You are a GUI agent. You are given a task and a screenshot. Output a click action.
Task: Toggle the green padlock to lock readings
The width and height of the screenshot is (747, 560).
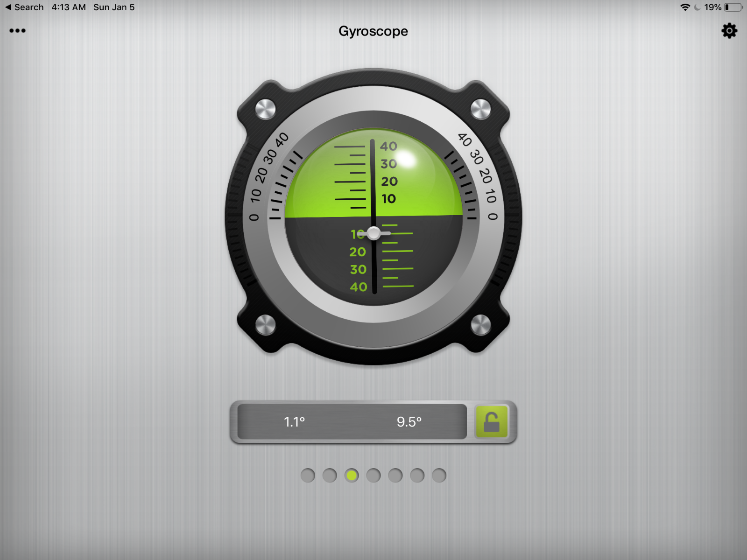coord(491,422)
